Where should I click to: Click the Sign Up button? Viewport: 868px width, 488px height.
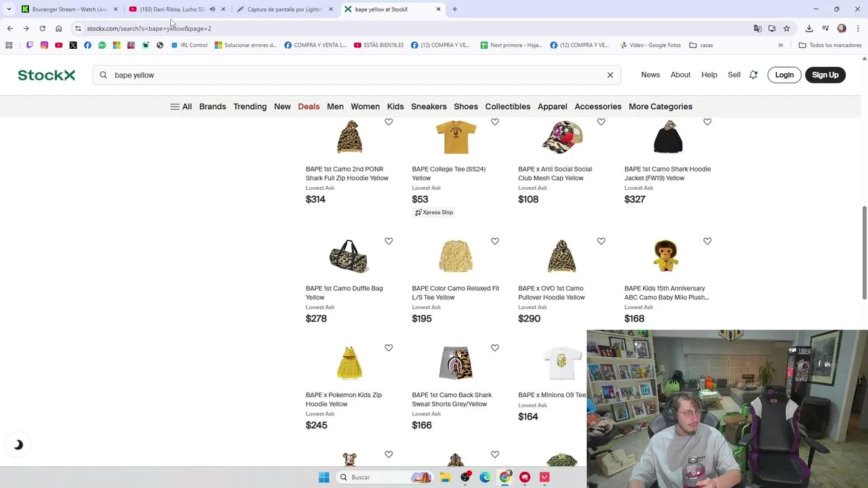pyautogui.click(x=825, y=75)
